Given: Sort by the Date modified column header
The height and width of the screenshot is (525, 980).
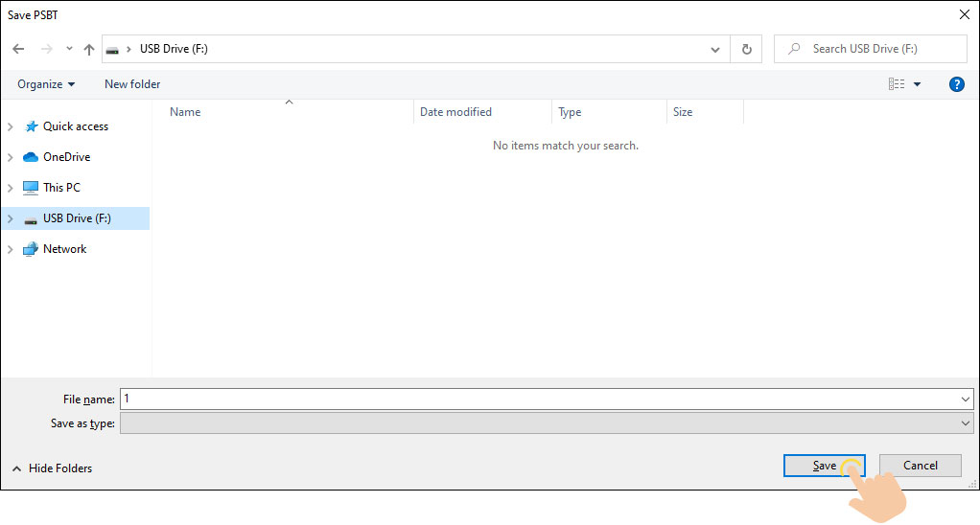Looking at the screenshot, I should point(455,112).
